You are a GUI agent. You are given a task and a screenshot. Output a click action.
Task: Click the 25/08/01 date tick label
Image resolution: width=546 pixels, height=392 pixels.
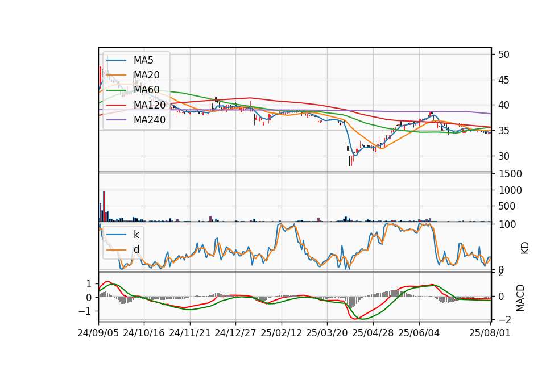[490, 333]
